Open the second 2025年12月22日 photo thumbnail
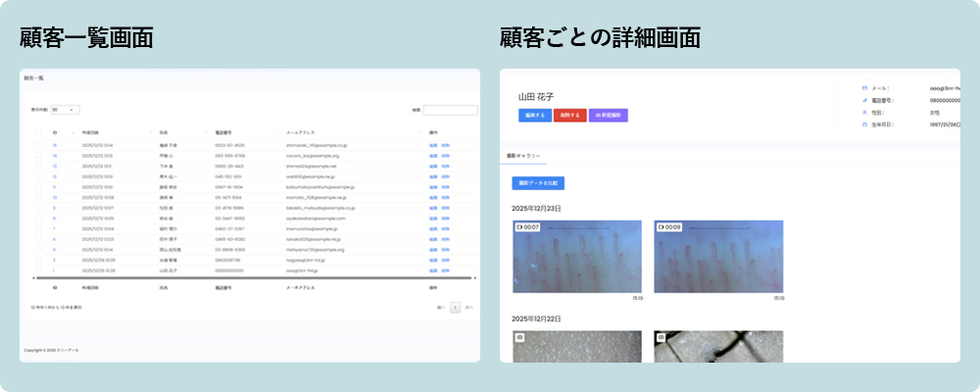This screenshot has width=980, height=392. pos(718,346)
